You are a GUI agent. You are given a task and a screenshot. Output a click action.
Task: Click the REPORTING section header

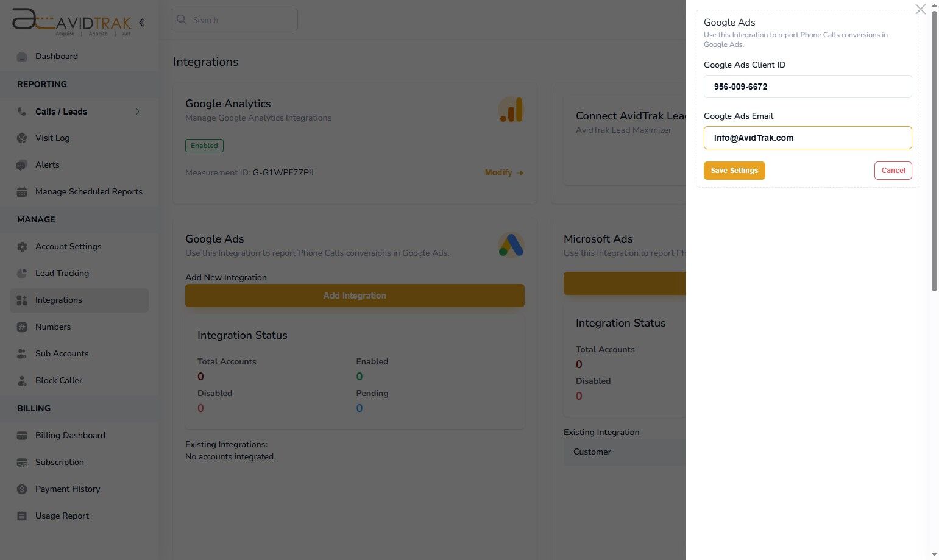(x=42, y=85)
